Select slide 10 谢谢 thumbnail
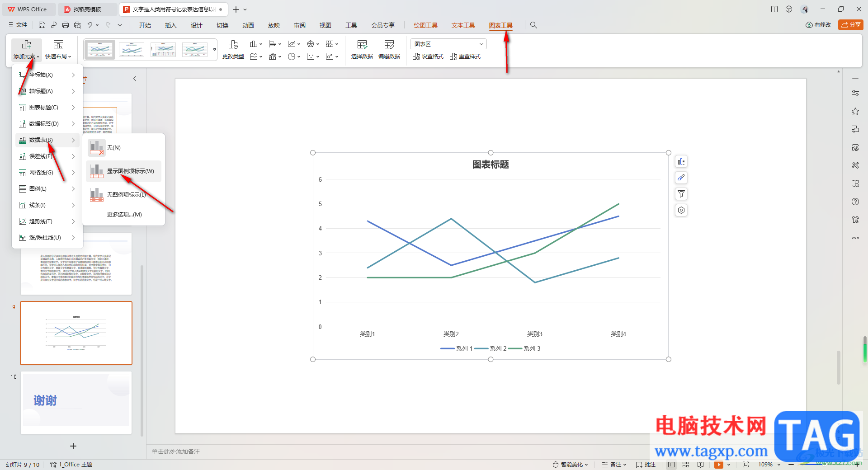The width and height of the screenshot is (868, 470). tap(76, 403)
